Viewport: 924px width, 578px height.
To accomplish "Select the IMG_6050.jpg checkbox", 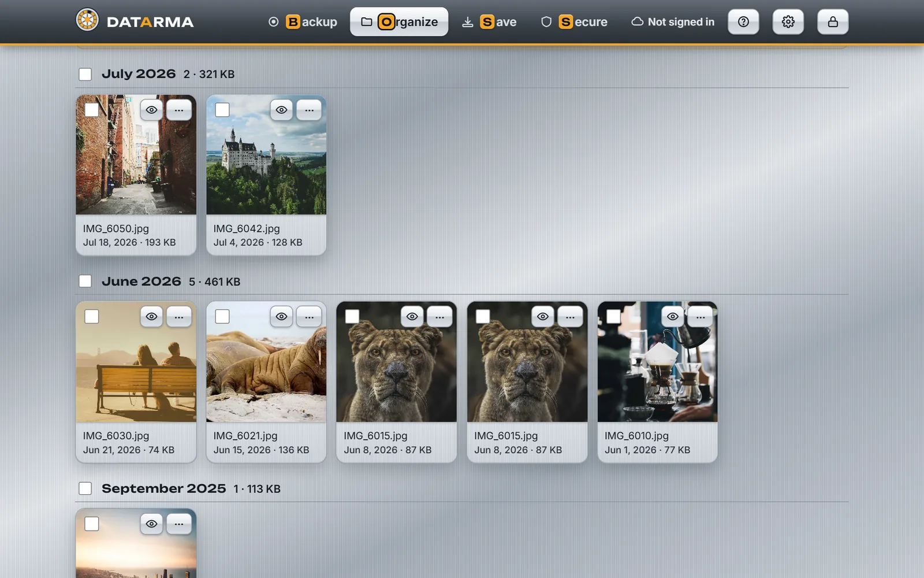I will [x=92, y=110].
